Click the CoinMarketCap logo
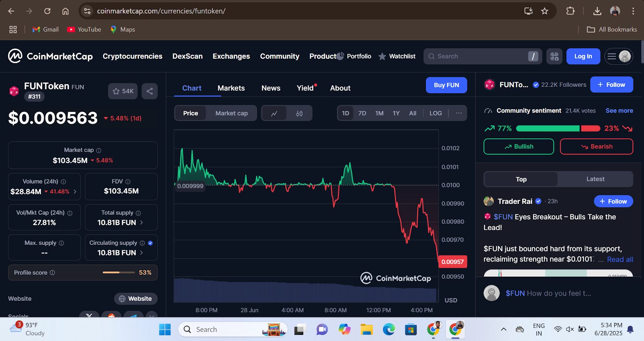Screen dimensions: 644x341 50,56
